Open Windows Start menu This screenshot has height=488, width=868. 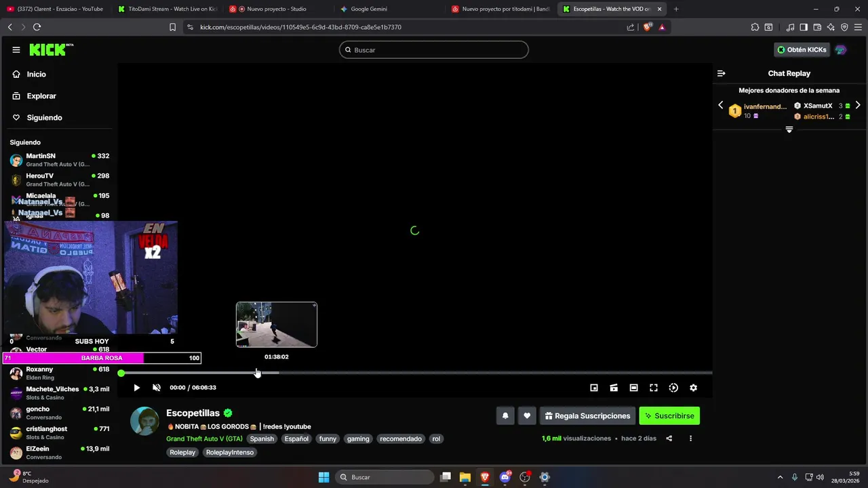(x=324, y=477)
